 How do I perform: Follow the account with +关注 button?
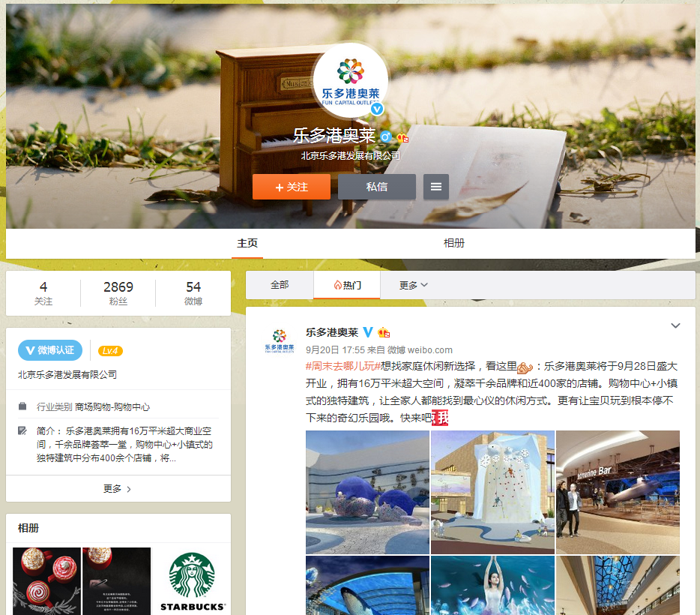tap(292, 187)
